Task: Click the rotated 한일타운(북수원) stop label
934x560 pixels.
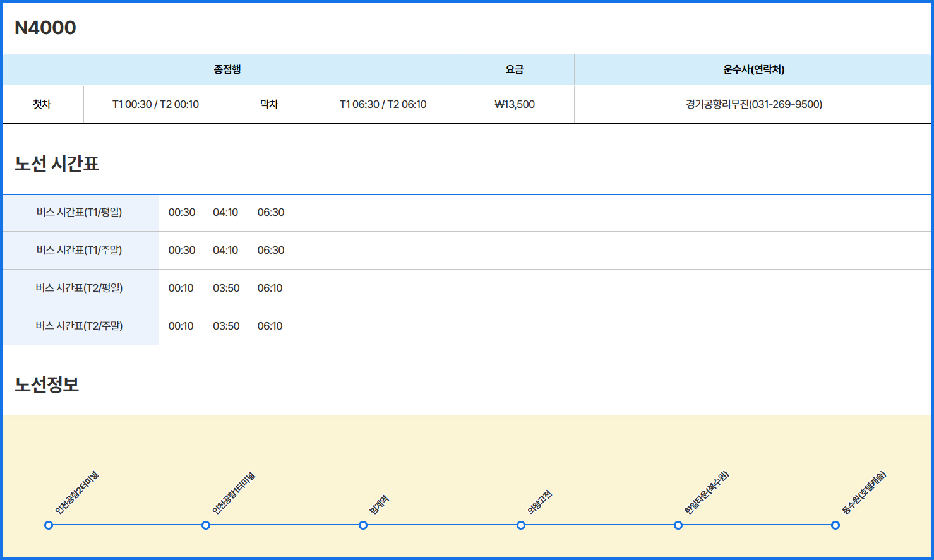Action: click(x=707, y=492)
